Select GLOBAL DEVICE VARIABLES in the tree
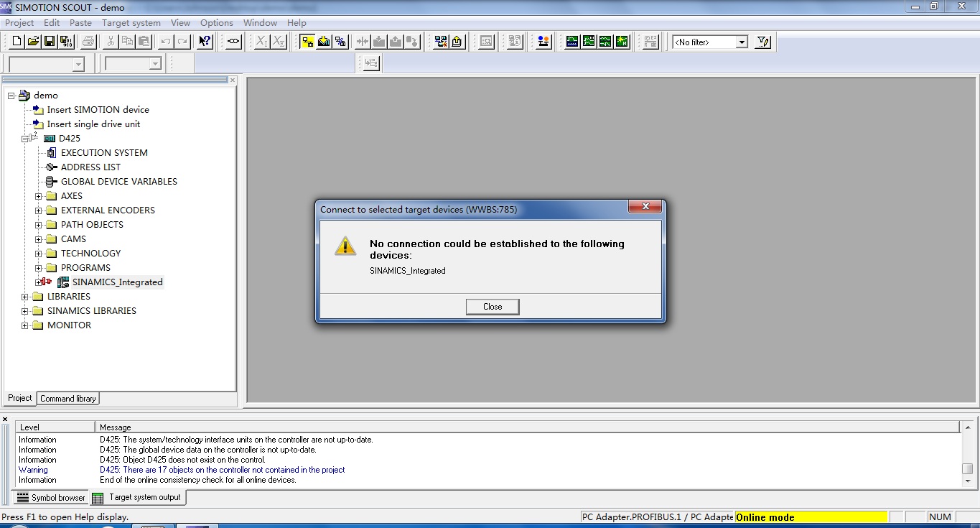This screenshot has height=528, width=980. point(119,182)
